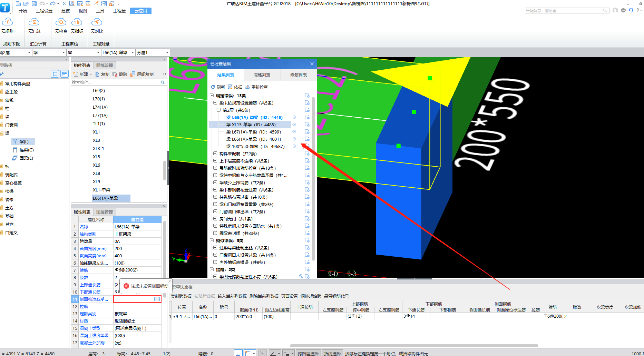644x356 pixels.
Task: Expand 上下层高度不连续 (共5条) node
Action: click(215, 161)
